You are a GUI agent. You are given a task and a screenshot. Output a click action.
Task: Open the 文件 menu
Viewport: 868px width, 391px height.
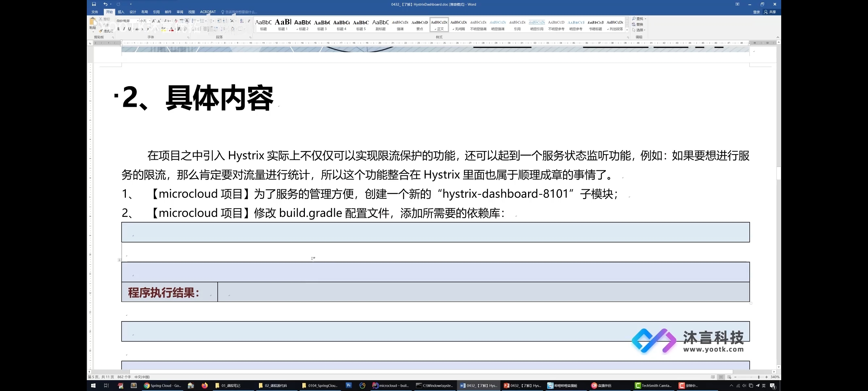click(x=95, y=12)
